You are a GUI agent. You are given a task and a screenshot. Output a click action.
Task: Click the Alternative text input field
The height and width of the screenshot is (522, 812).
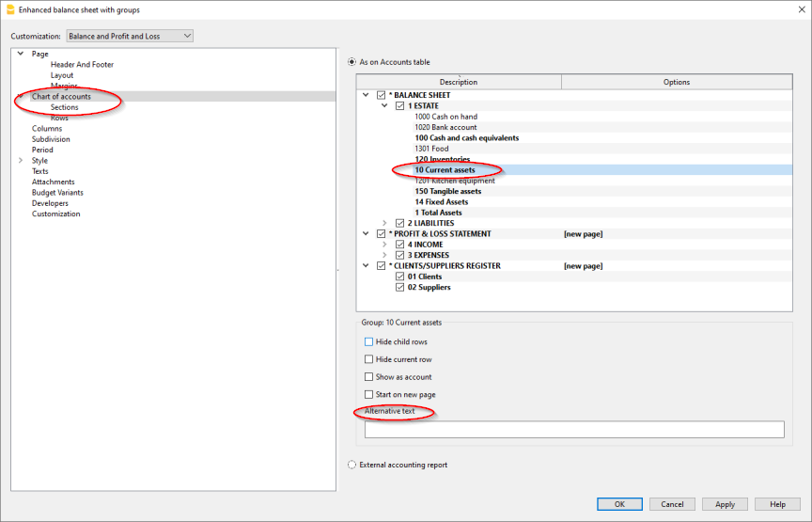point(574,430)
